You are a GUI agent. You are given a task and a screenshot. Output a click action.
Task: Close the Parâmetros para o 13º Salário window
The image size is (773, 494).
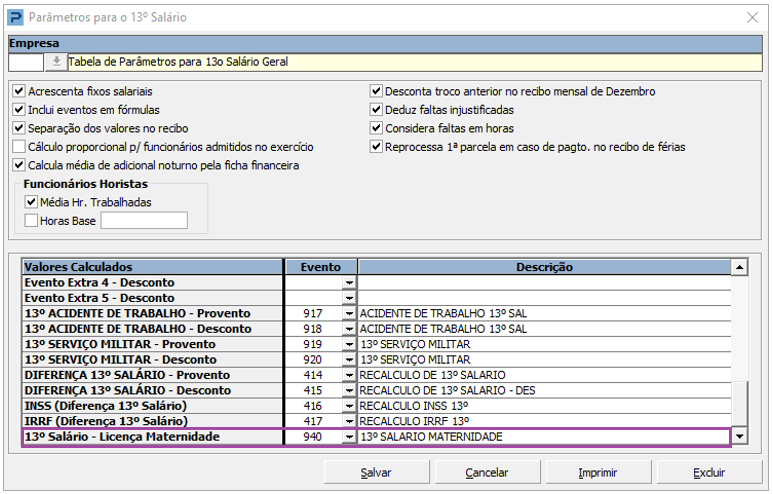pos(752,18)
